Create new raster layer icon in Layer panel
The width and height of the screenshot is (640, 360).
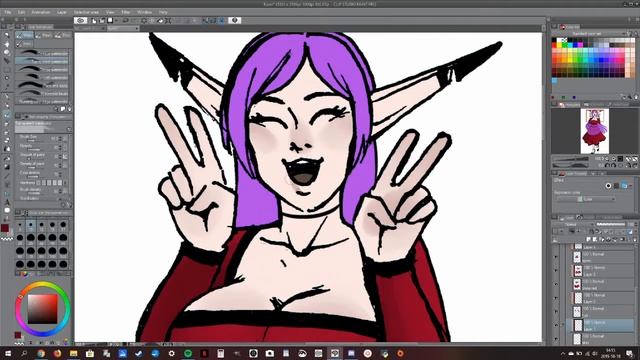[589, 239]
